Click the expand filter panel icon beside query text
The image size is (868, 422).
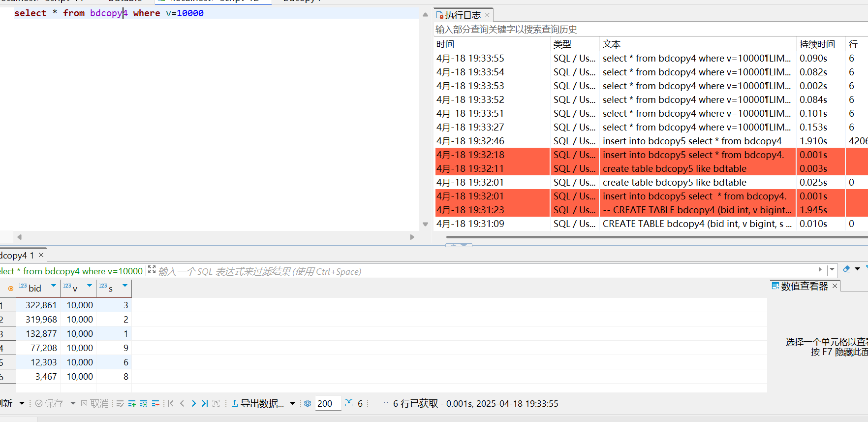[152, 269]
